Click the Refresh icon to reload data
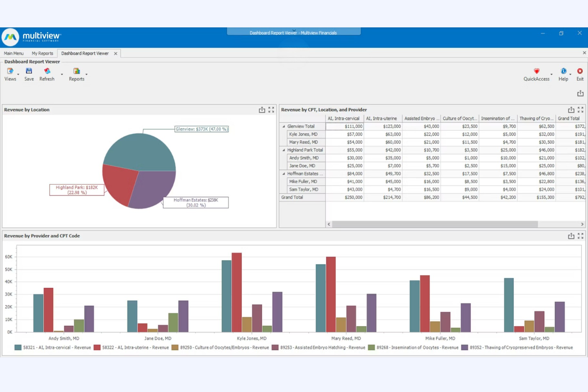 pyautogui.click(x=46, y=71)
